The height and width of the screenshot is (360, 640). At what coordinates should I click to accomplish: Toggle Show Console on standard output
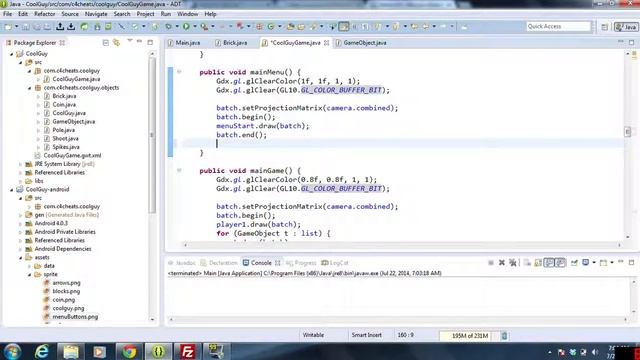point(549,262)
